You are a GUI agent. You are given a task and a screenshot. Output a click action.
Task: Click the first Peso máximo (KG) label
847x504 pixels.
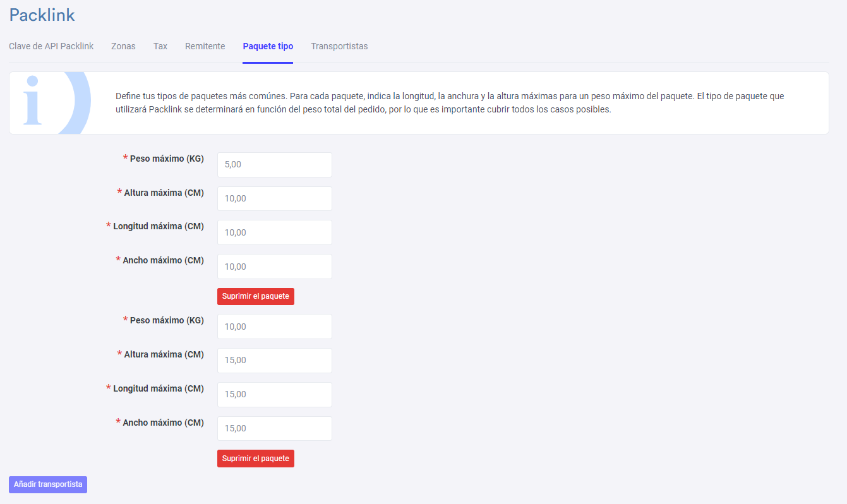tap(167, 159)
